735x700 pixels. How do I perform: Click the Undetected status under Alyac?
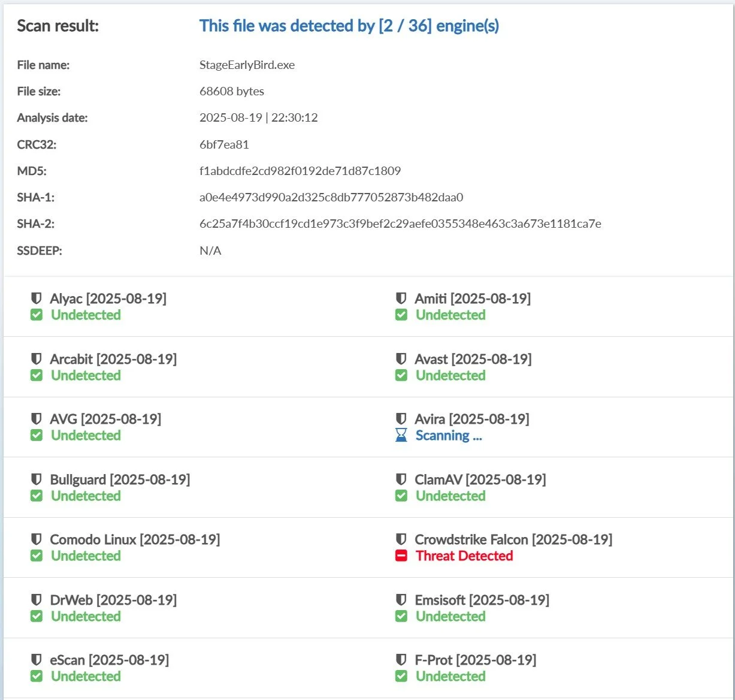86,315
